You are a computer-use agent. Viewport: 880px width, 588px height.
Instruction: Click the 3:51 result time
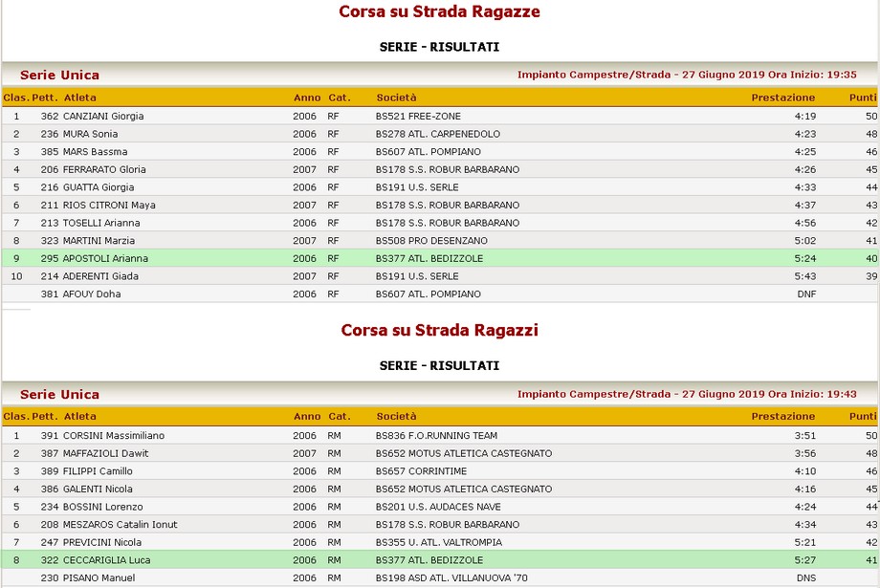805,436
